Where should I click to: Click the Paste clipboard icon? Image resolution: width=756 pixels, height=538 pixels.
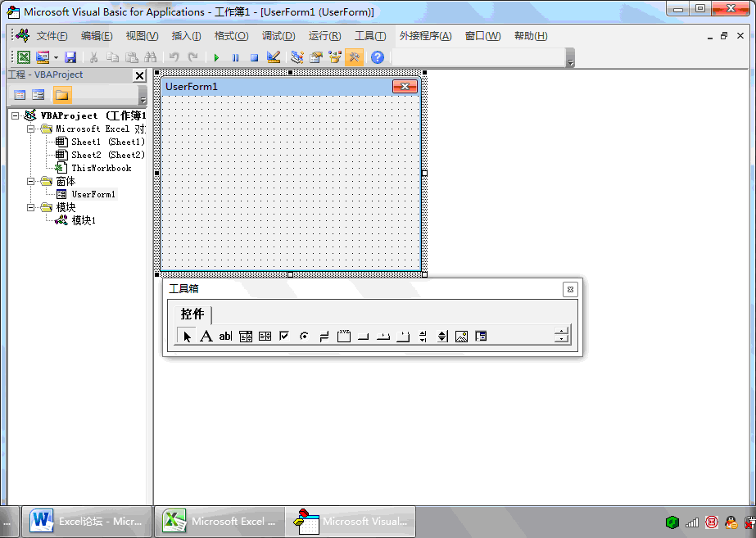pos(132,57)
